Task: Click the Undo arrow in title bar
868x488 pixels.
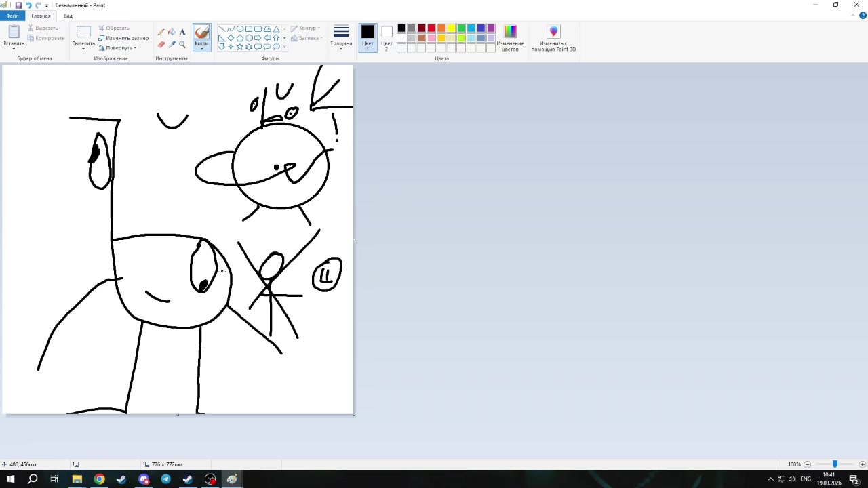Action: (28, 5)
